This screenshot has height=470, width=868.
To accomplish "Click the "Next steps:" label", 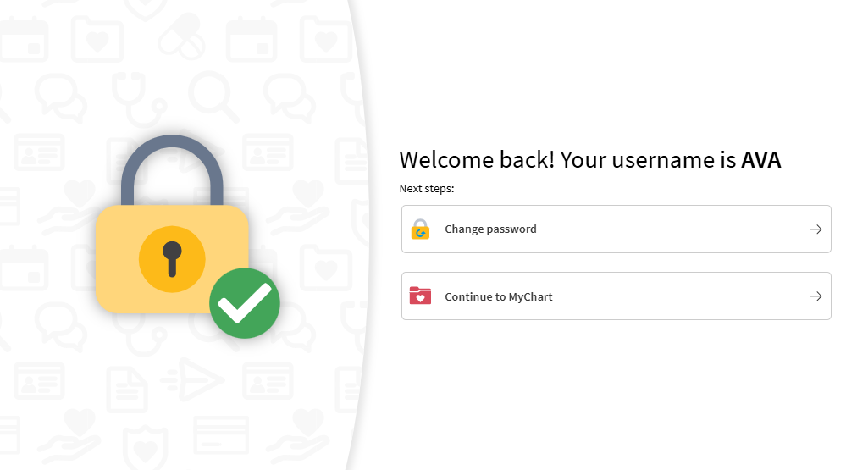I will (427, 188).
